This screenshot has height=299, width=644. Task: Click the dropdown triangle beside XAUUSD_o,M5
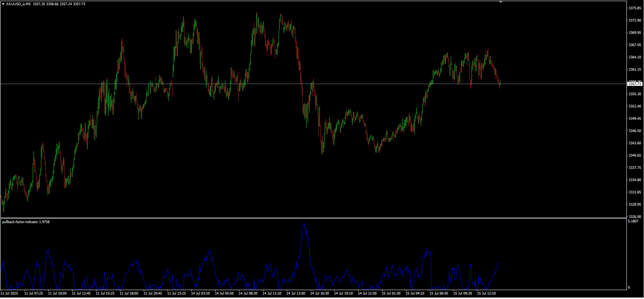tap(3, 4)
